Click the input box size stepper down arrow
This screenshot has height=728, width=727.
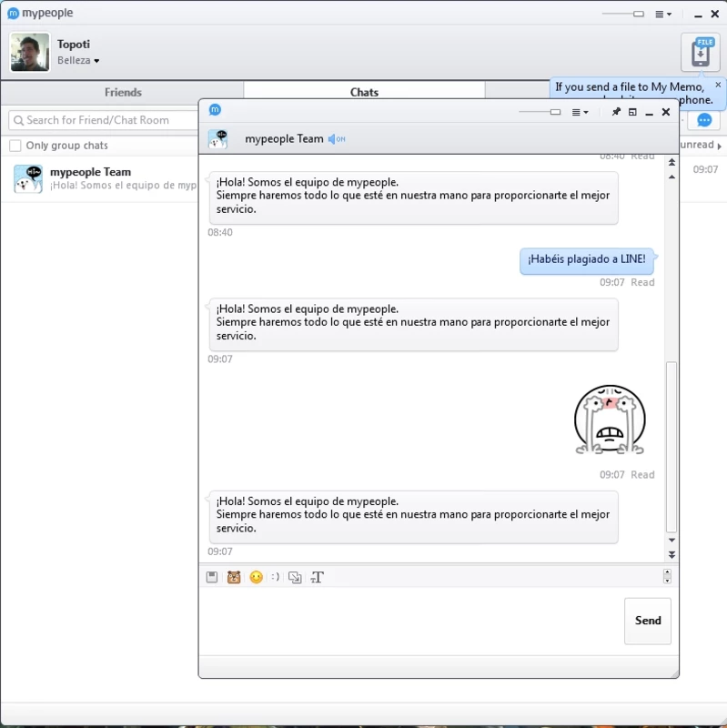point(667,581)
